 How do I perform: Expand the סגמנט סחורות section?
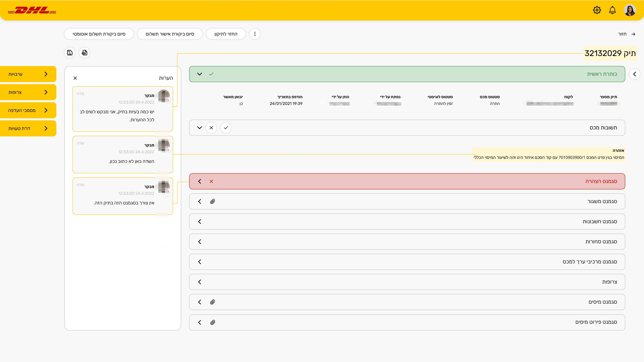click(x=200, y=242)
